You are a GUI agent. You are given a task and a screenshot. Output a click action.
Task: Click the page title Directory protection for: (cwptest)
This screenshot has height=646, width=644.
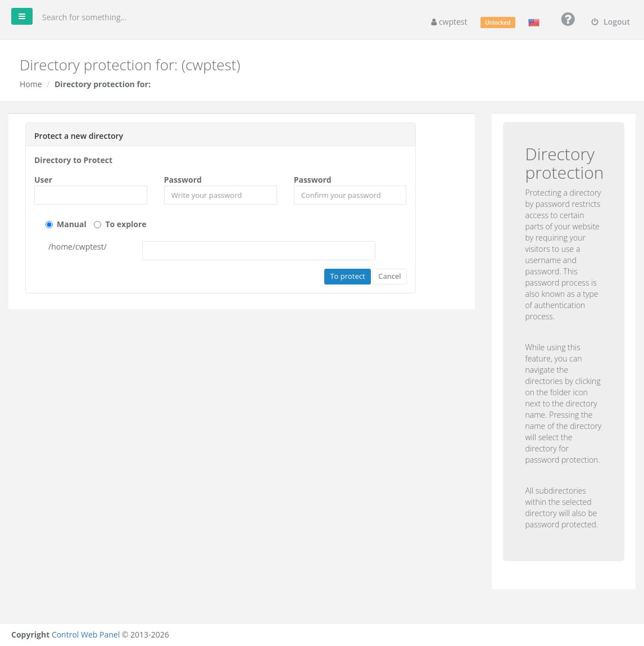[x=130, y=65]
